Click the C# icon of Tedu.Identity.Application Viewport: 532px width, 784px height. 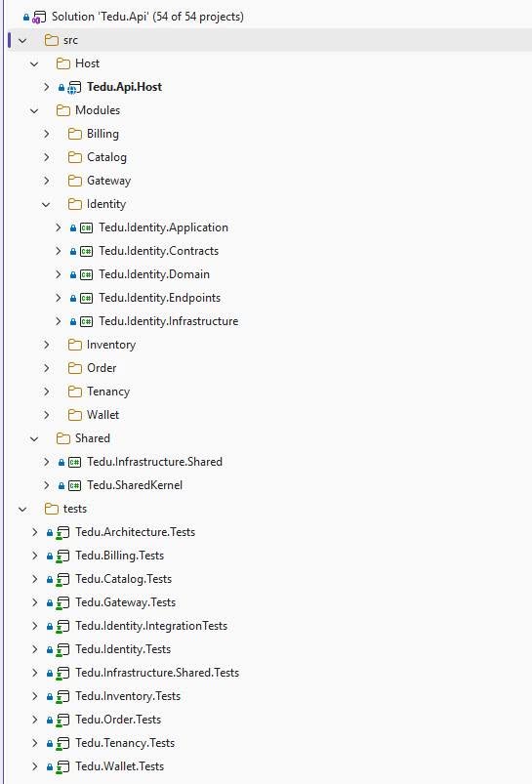86,228
